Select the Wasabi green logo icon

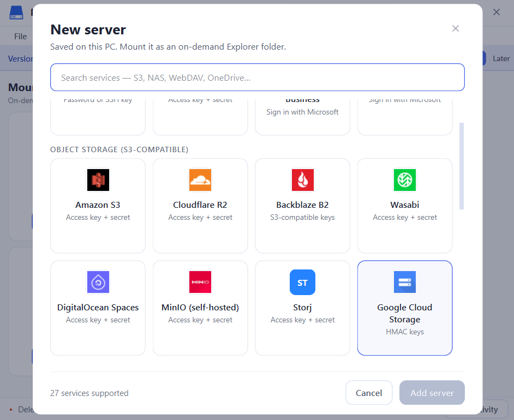click(405, 180)
